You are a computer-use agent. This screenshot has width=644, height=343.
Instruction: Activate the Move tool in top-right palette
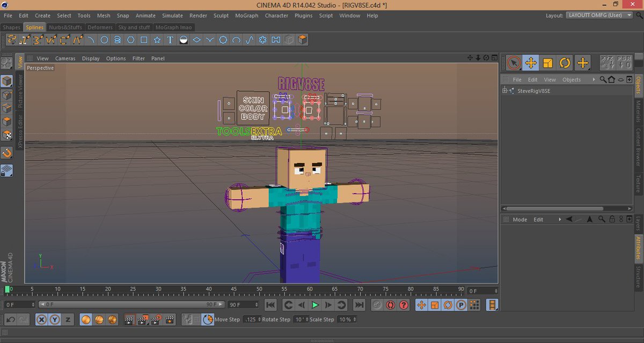pyautogui.click(x=531, y=63)
